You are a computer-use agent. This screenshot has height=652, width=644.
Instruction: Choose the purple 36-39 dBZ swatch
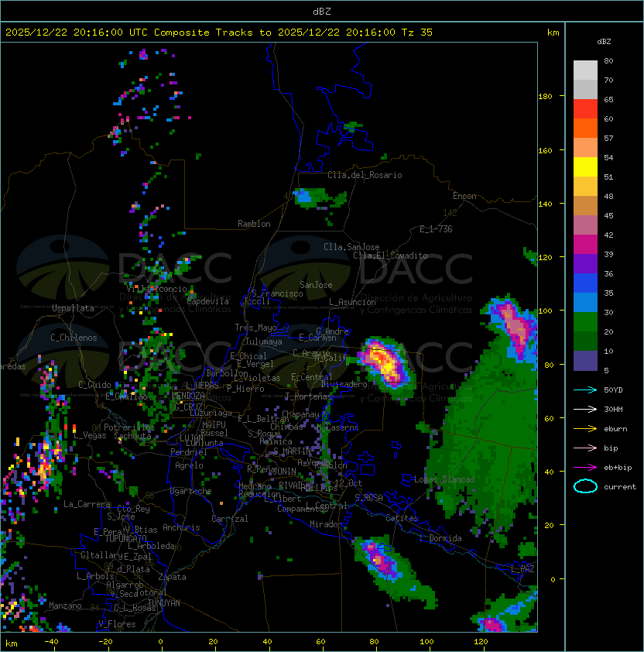[x=585, y=263]
